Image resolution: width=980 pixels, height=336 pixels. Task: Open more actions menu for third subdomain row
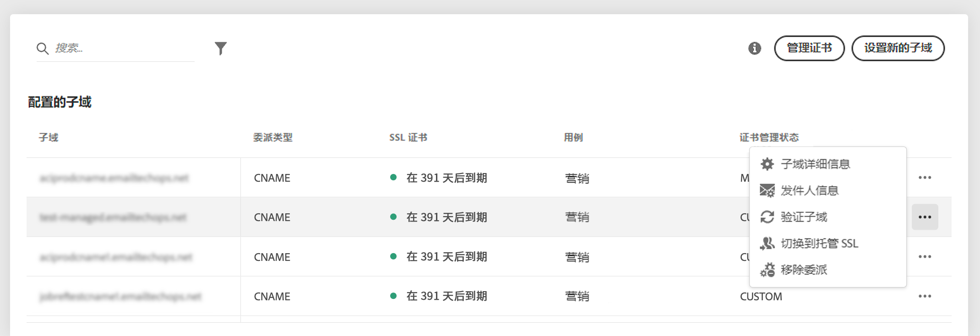click(x=925, y=257)
